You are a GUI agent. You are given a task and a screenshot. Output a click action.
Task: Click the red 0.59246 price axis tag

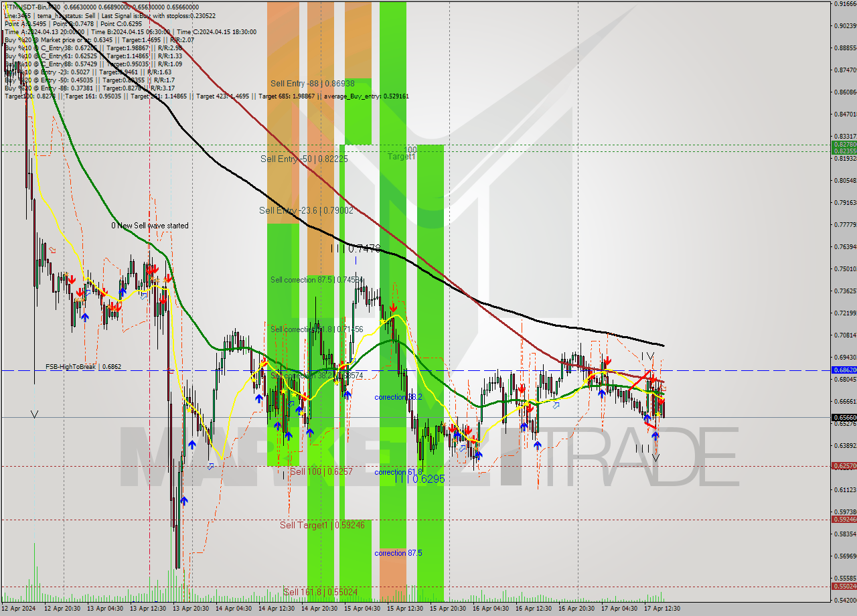(x=844, y=519)
